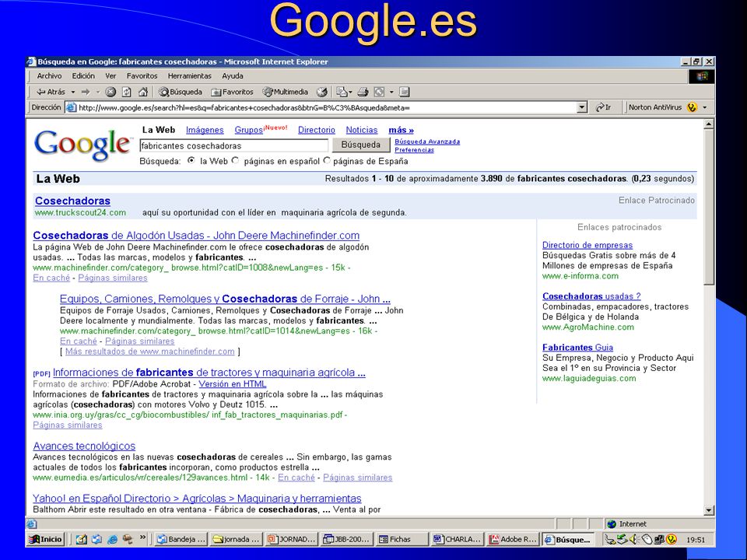Open the Ver menu
This screenshot has width=747, height=560.
[x=110, y=75]
